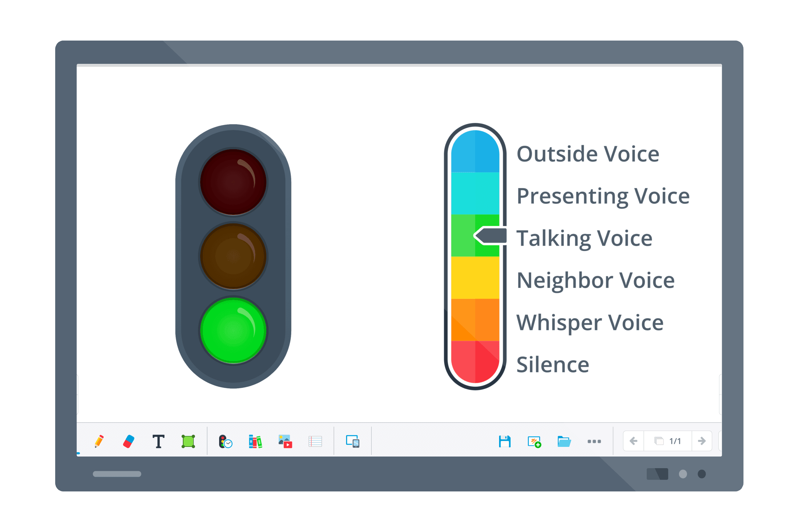
Task: Open the image and video media tool
Action: (285, 442)
